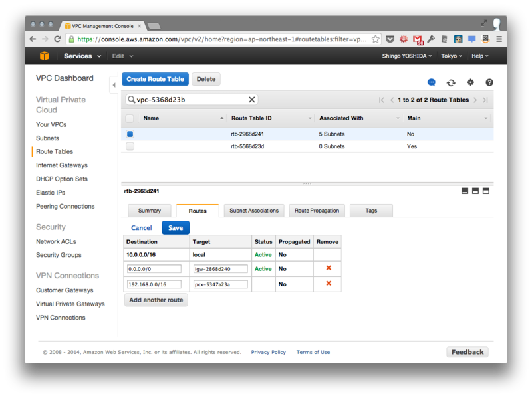The height and width of the screenshot is (398, 532).
Task: Reload the page with the browser refresh icon
Action: coord(57,39)
